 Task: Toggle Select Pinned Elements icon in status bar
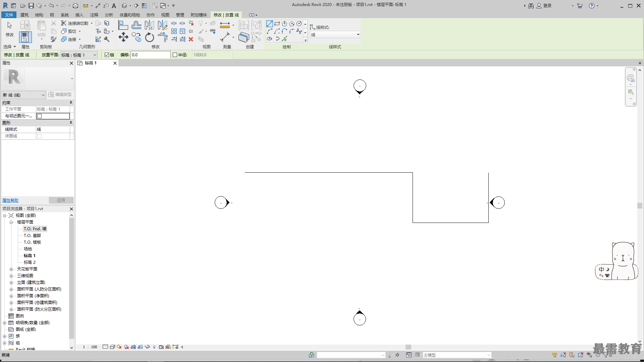(572, 355)
